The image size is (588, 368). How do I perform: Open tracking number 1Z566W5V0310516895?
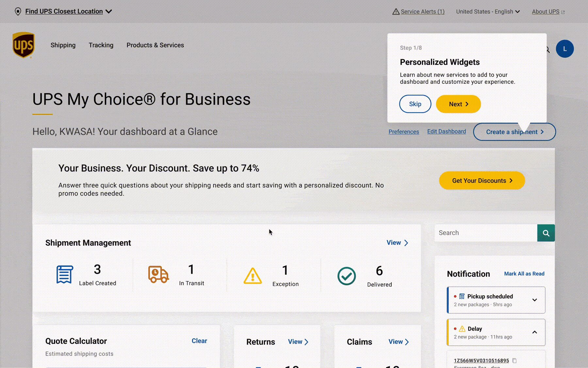click(481, 360)
